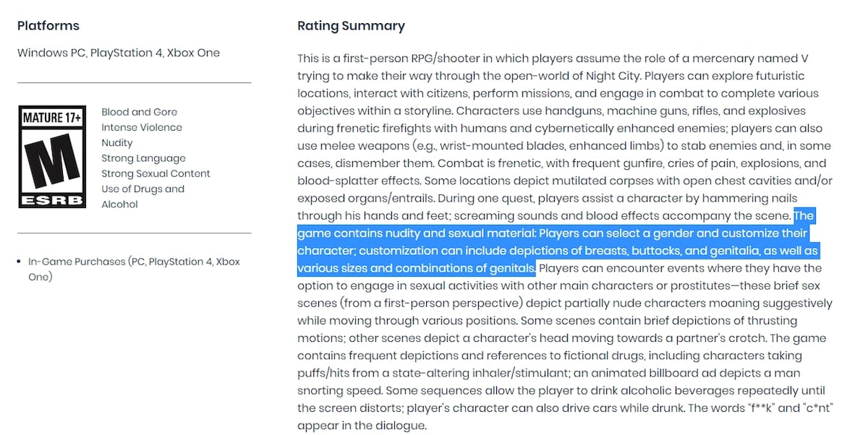868x435 pixels.
Task: Click the Nudity content descriptor
Action: pyautogui.click(x=117, y=143)
